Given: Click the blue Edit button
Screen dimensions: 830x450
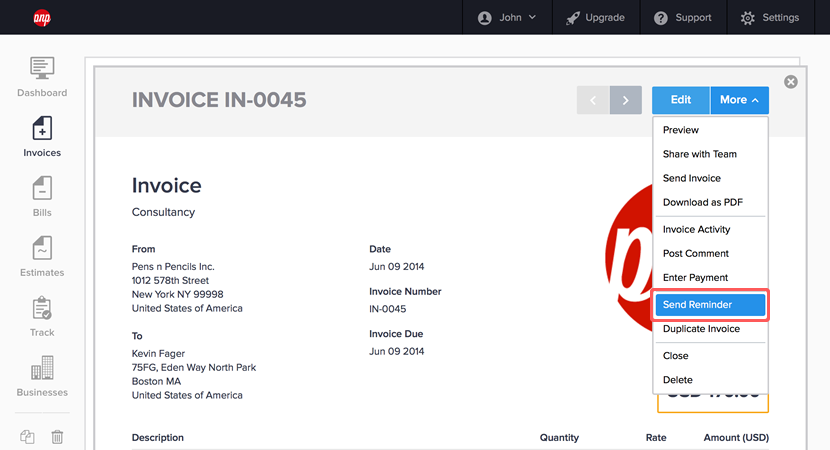Looking at the screenshot, I should [681, 100].
